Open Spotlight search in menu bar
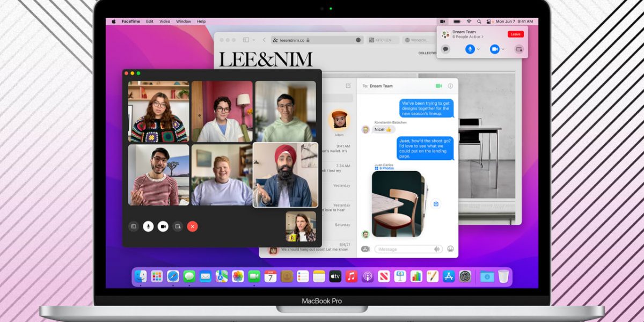This screenshot has height=322, width=644. [479, 21]
